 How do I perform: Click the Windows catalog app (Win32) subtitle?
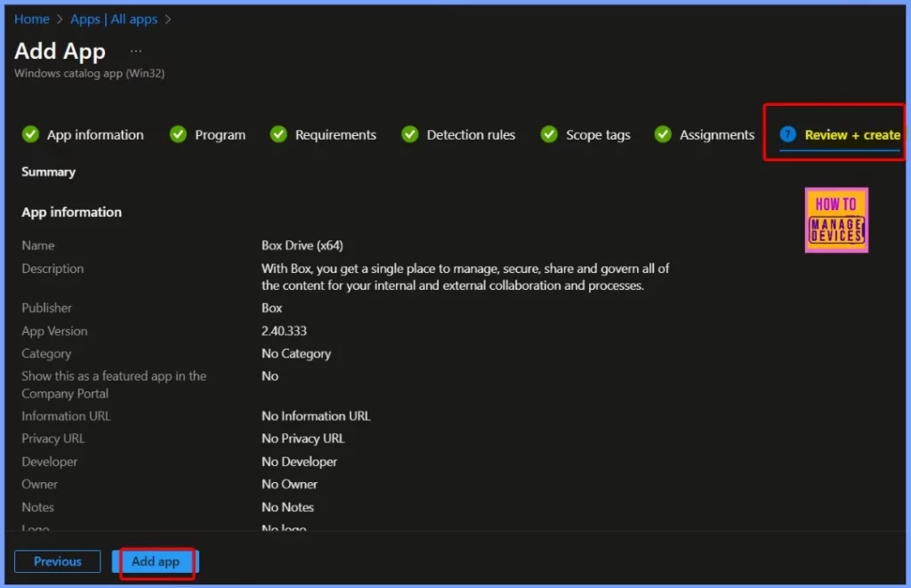[90, 73]
